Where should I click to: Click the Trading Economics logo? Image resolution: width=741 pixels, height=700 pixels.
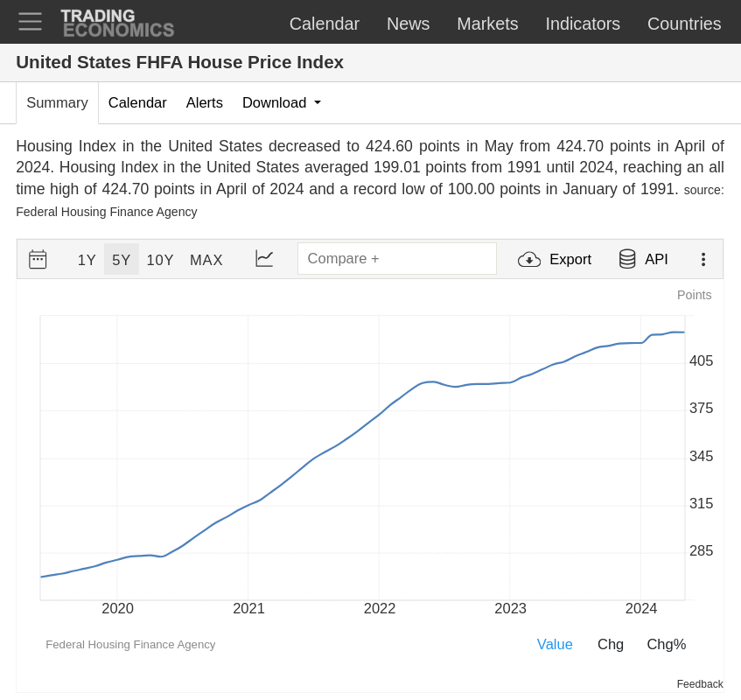coord(117,24)
